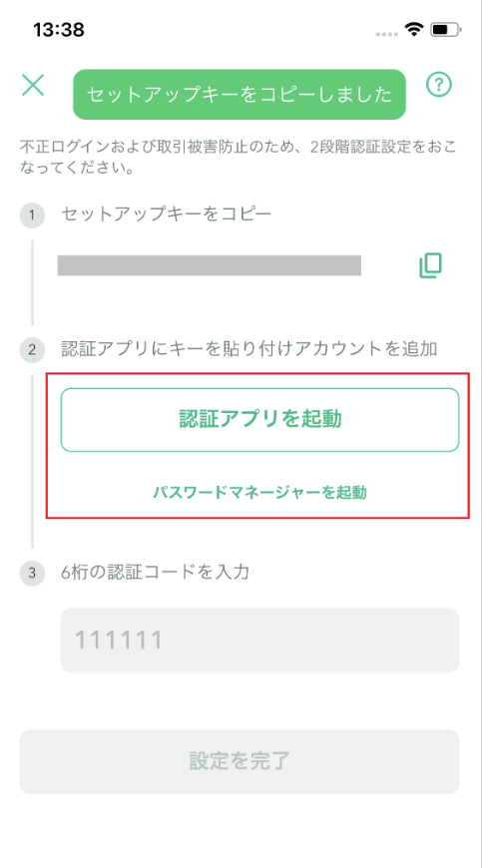This screenshot has height=868, width=482.
Task: Tap the battery status bar icon
Action: tap(446, 29)
